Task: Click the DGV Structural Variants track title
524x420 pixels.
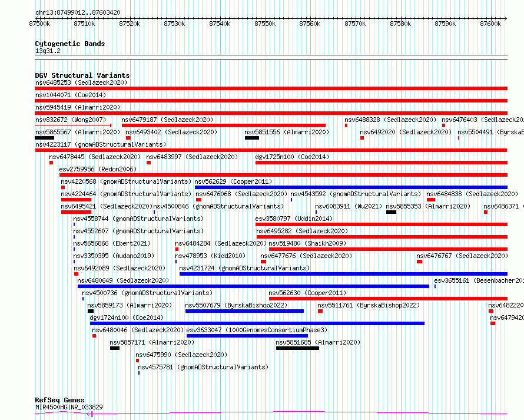Action: click(x=82, y=75)
